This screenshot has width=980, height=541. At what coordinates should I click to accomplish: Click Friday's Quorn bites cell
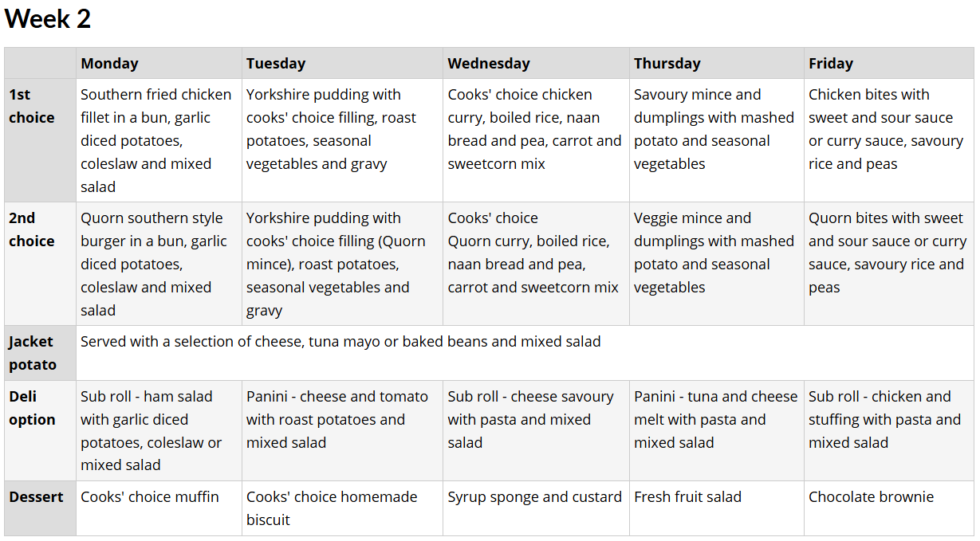click(889, 264)
